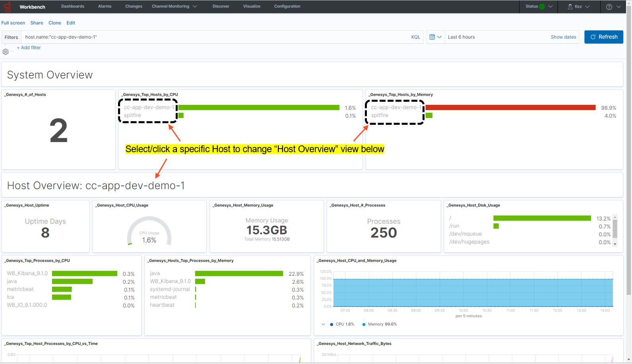Toggle CPU 1.6% legend series dot
This screenshot has height=364, width=632.
pyautogui.click(x=332, y=324)
